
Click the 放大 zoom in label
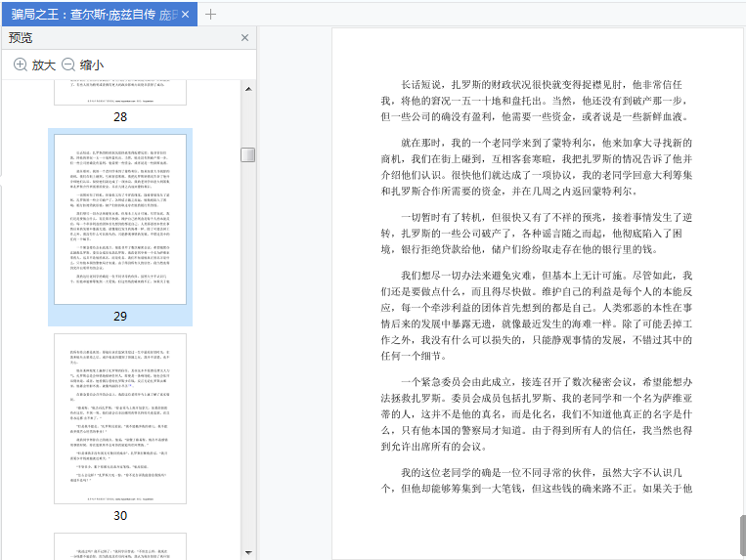[44, 65]
